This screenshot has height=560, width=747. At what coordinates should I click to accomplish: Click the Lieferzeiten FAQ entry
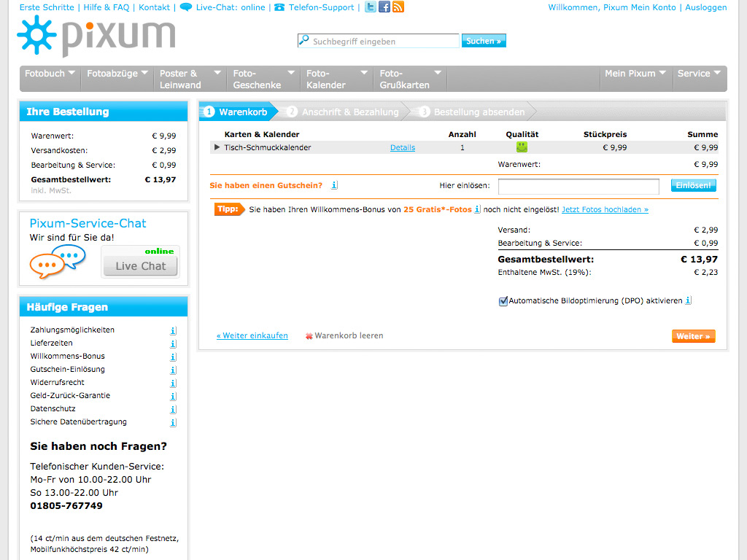(52, 343)
